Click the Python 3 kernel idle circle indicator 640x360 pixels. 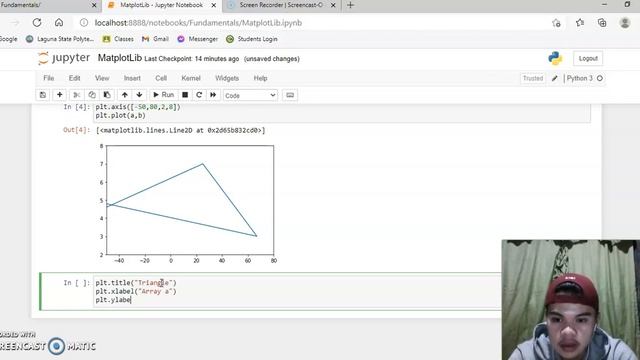tap(600, 78)
